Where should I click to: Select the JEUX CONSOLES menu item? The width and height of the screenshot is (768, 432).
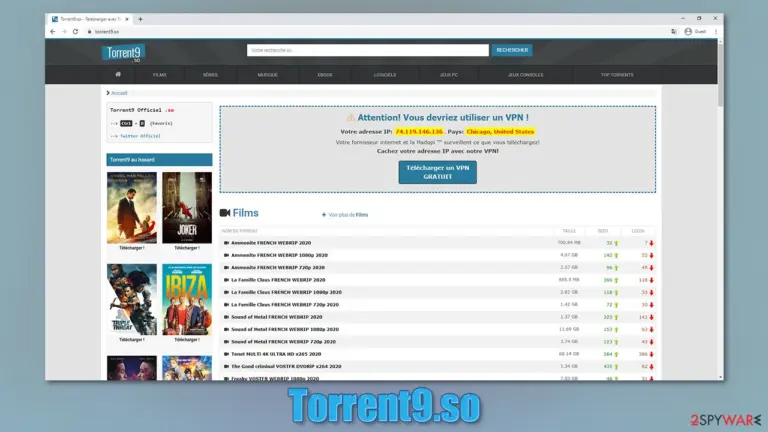pyautogui.click(x=526, y=75)
